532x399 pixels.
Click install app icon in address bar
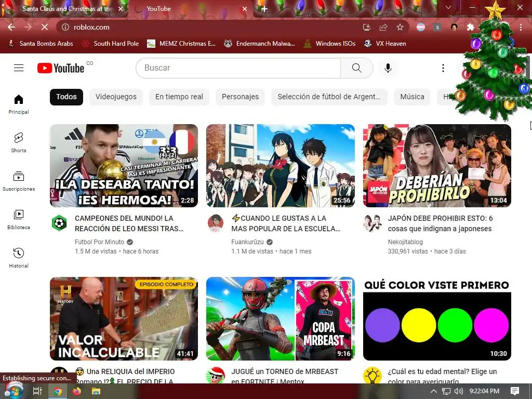pyautogui.click(x=366, y=27)
